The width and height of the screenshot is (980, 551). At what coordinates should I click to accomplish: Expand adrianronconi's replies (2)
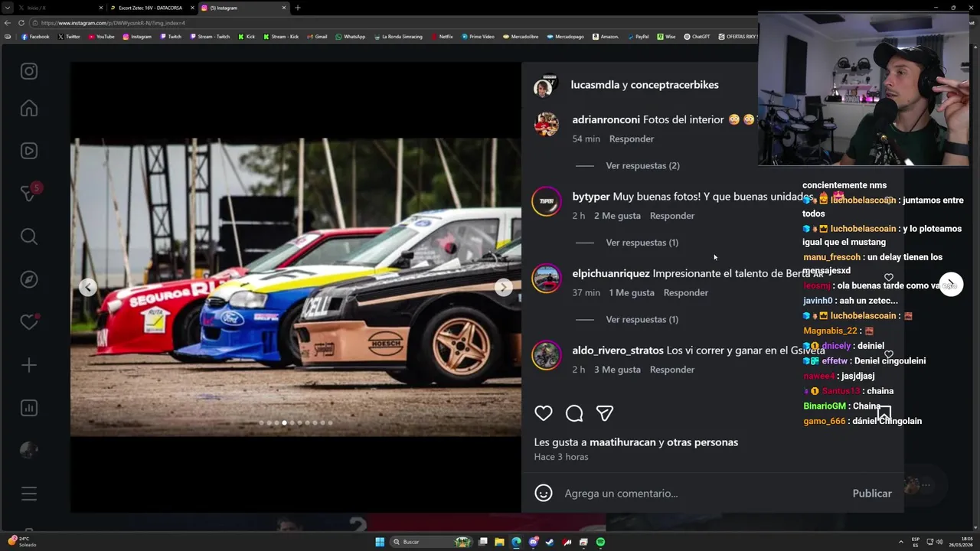pyautogui.click(x=642, y=165)
